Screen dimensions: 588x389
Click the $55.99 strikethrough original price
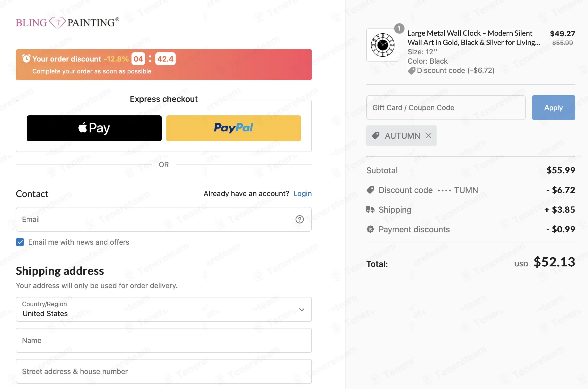[x=562, y=43]
